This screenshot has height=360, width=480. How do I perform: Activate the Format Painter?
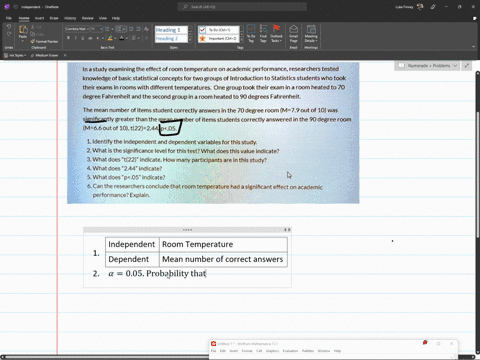coord(44,41)
